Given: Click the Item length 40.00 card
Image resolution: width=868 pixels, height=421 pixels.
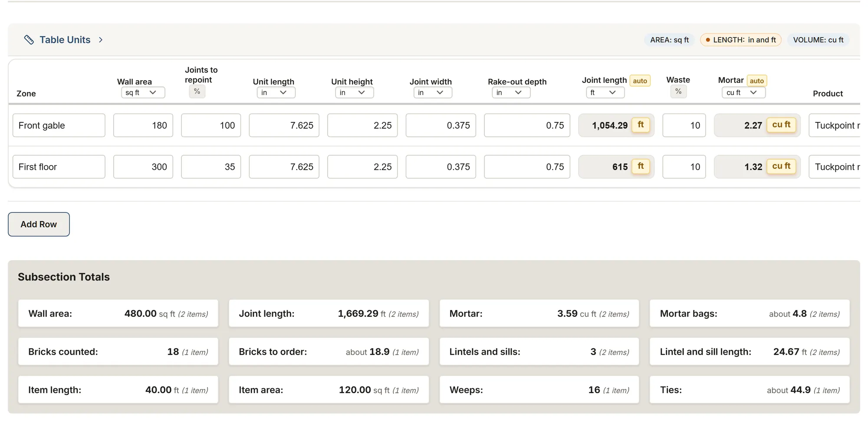Looking at the screenshot, I should [118, 390].
